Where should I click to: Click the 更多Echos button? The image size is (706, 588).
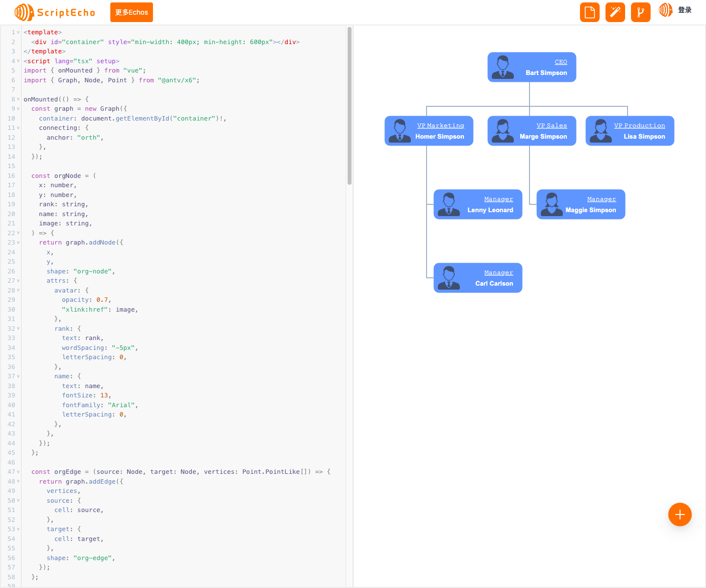(x=131, y=12)
